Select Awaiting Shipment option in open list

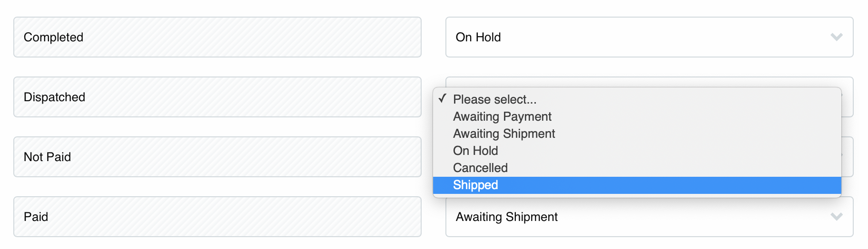pos(504,134)
